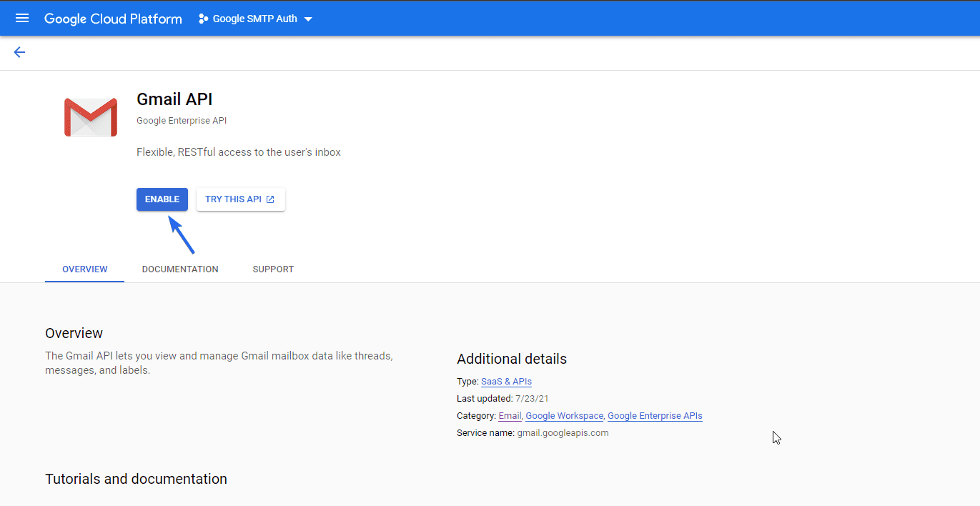The height and width of the screenshot is (506, 980).
Task: Switch to the Overview tab
Action: pos(85,269)
